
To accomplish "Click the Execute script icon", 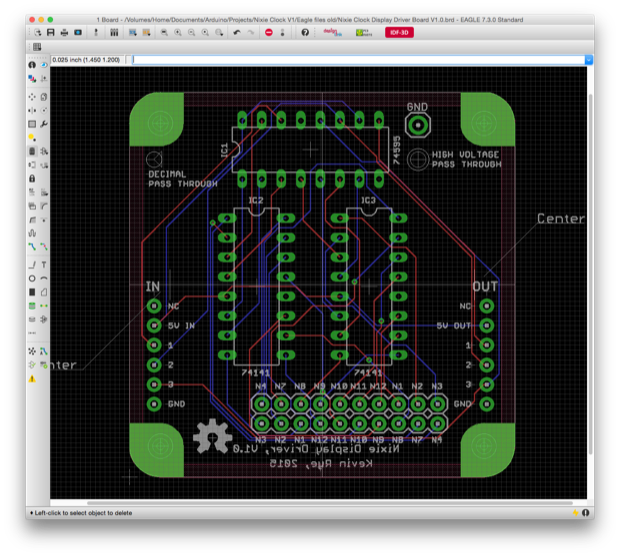I will point(132,32).
